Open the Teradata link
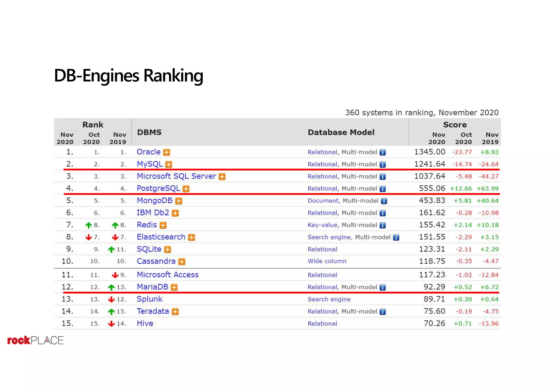555x392 pixels. (153, 311)
